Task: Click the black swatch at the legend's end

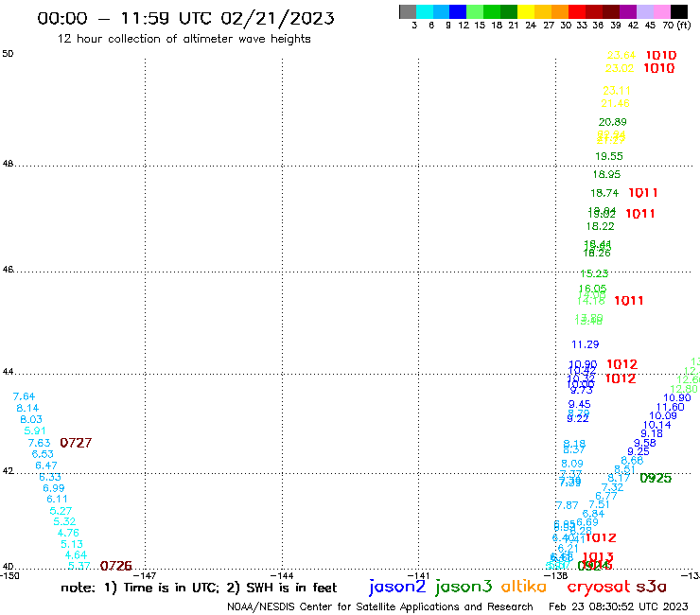Action: 679,11
